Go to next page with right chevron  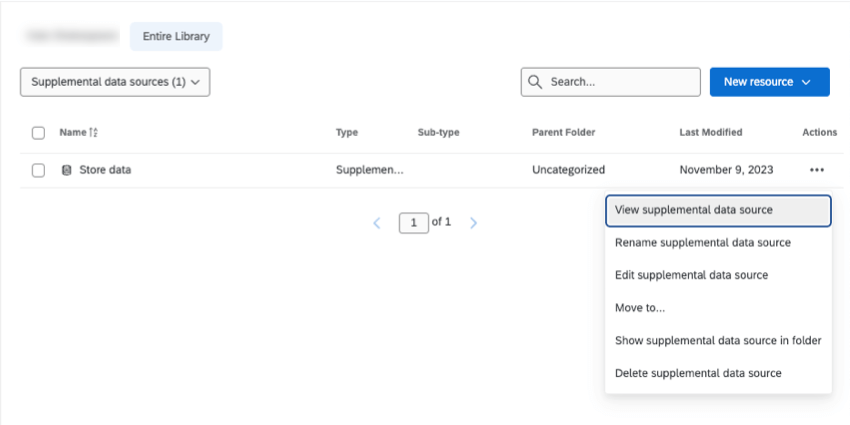[473, 223]
